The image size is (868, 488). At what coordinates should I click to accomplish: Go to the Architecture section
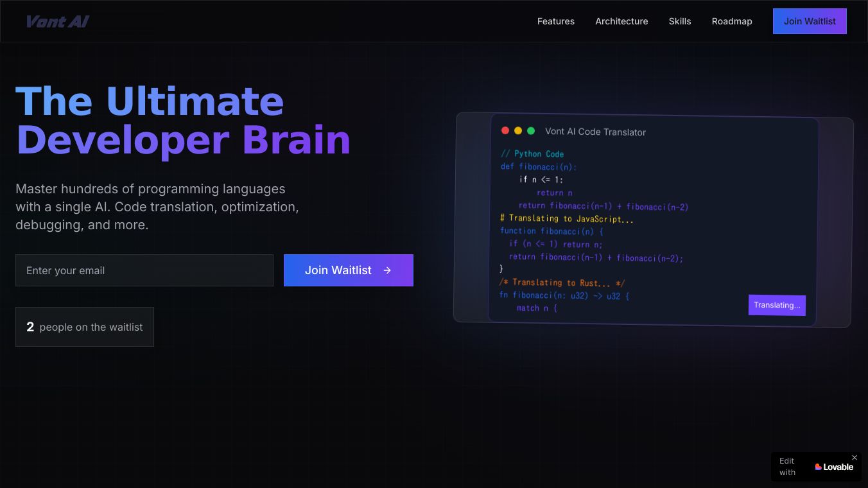point(621,21)
